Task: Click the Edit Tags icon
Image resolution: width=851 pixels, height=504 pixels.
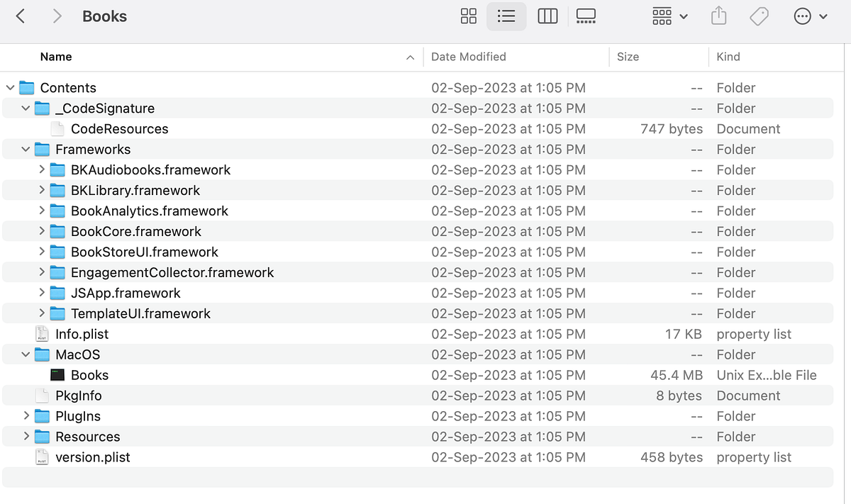Action: [x=759, y=16]
